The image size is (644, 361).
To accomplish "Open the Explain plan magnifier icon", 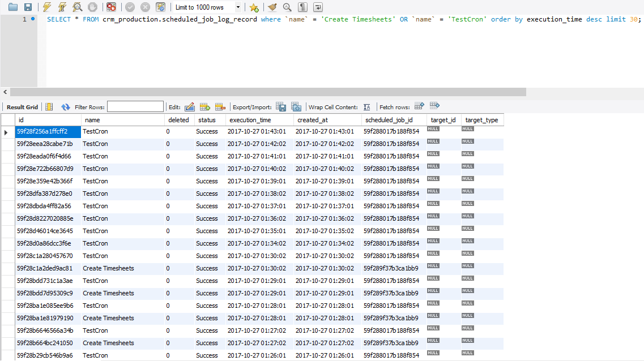I will [x=76, y=7].
